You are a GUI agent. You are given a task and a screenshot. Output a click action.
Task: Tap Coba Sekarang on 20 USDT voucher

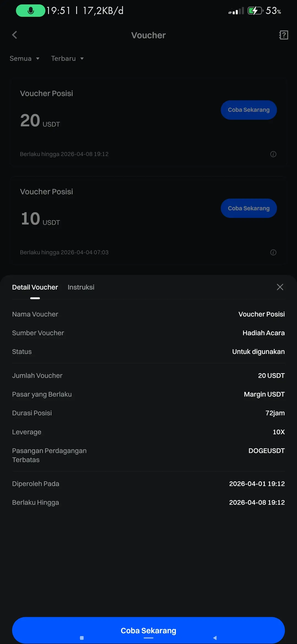tap(249, 110)
